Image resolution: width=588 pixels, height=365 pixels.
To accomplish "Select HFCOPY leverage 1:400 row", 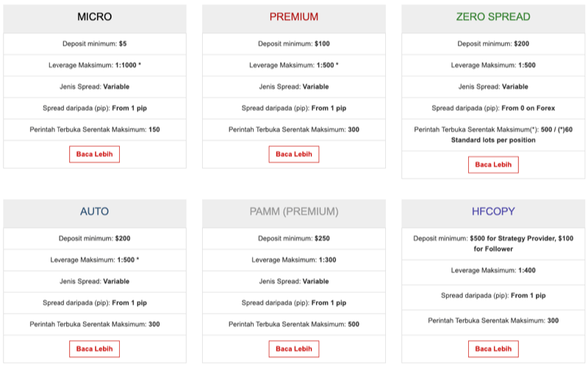I will (x=493, y=270).
